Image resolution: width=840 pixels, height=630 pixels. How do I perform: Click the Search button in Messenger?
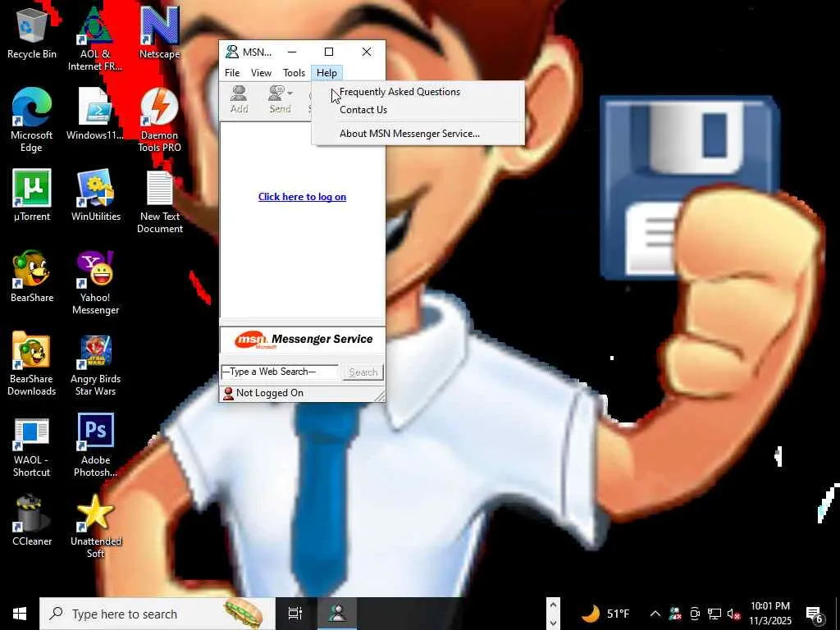click(363, 372)
